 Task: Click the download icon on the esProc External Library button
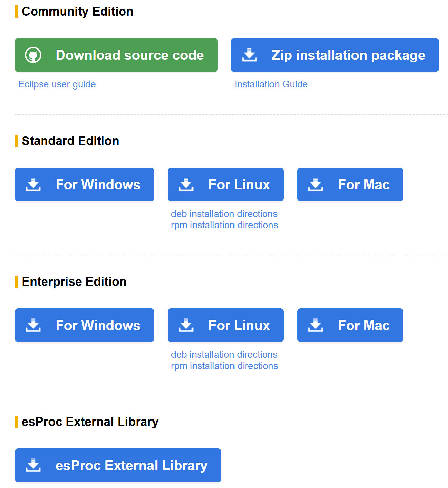pos(33,465)
